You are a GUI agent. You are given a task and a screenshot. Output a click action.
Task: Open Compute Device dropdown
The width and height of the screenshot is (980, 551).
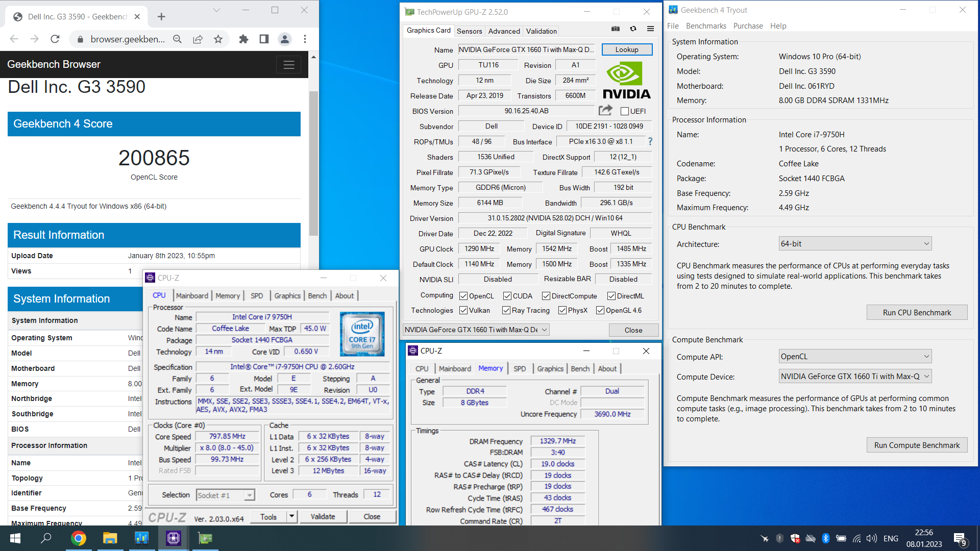tap(855, 377)
